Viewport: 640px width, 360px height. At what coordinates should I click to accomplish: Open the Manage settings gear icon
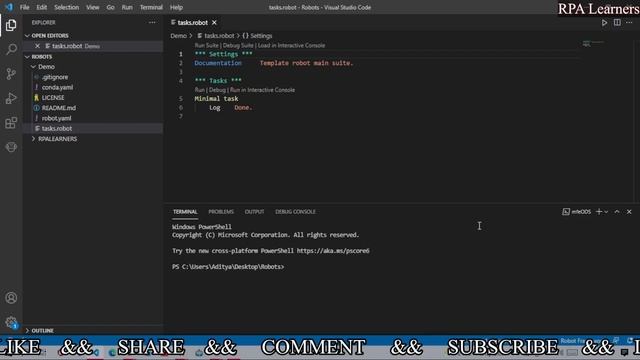pyautogui.click(x=11, y=322)
